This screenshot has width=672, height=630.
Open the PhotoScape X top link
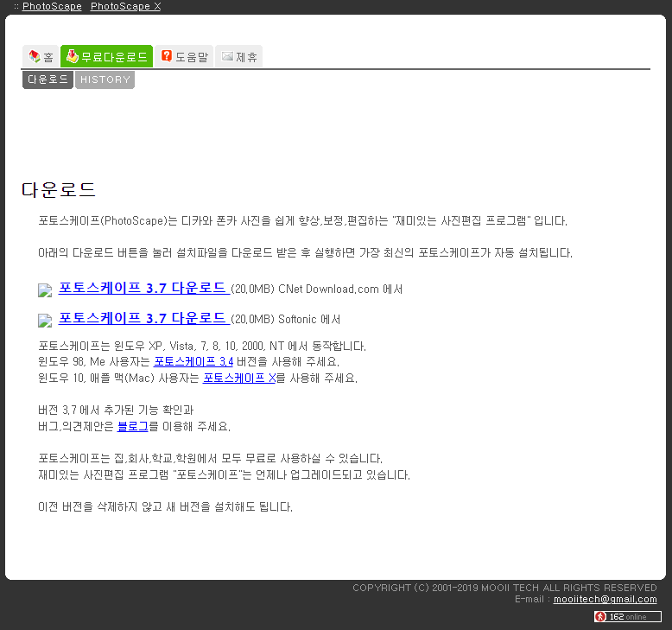[x=125, y=6]
